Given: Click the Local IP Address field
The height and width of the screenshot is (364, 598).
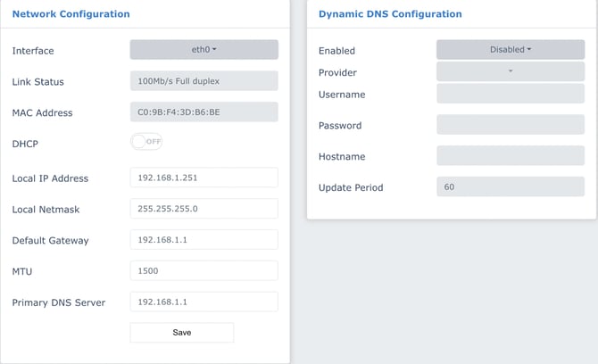Looking at the screenshot, I should pos(203,178).
